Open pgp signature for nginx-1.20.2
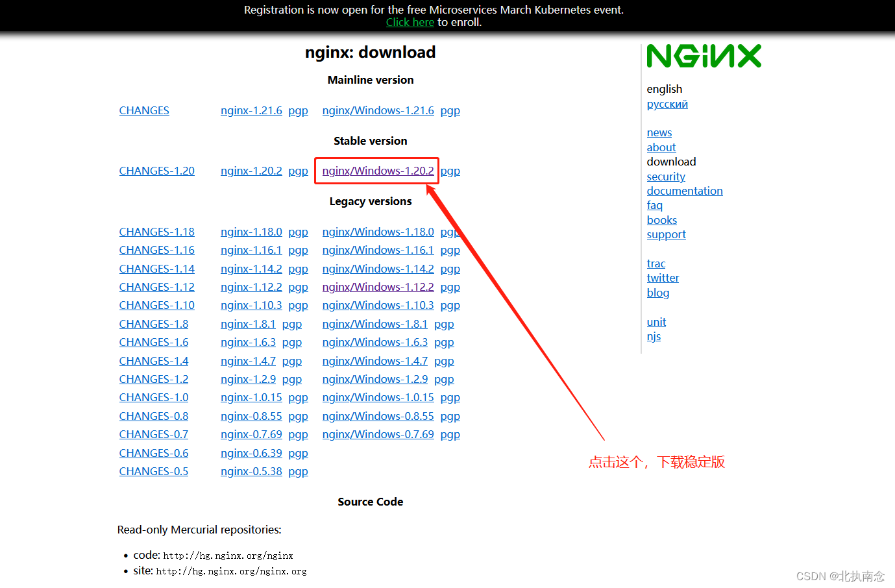 pyautogui.click(x=298, y=171)
